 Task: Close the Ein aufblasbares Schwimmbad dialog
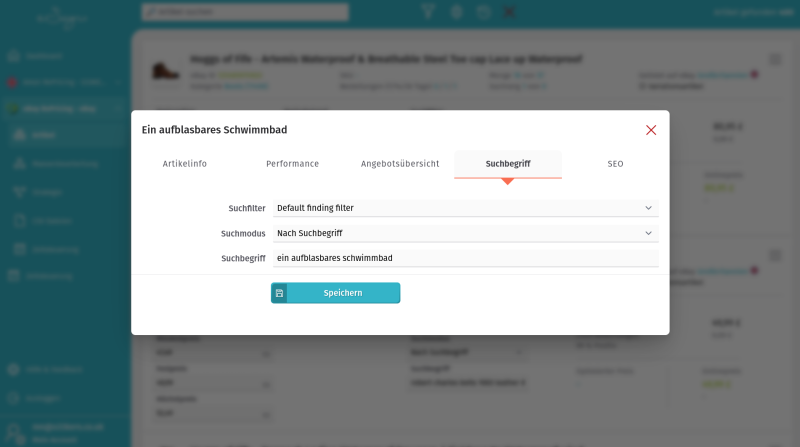[x=651, y=130]
